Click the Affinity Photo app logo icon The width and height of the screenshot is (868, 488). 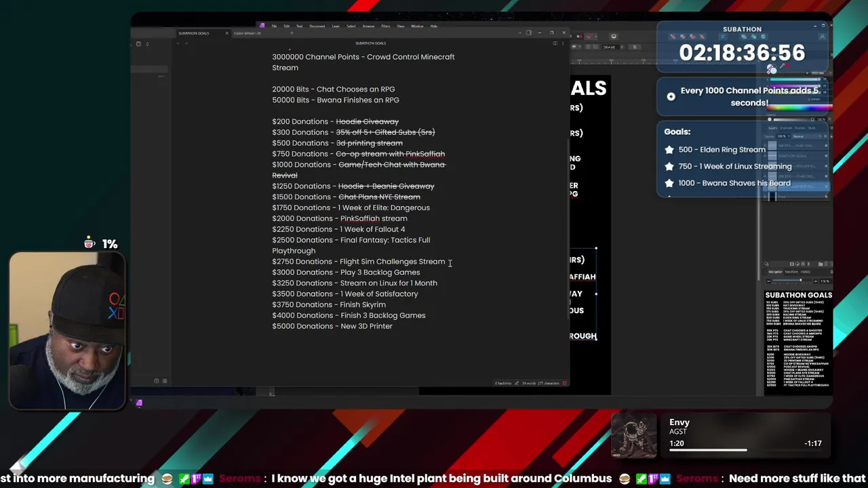[262, 26]
